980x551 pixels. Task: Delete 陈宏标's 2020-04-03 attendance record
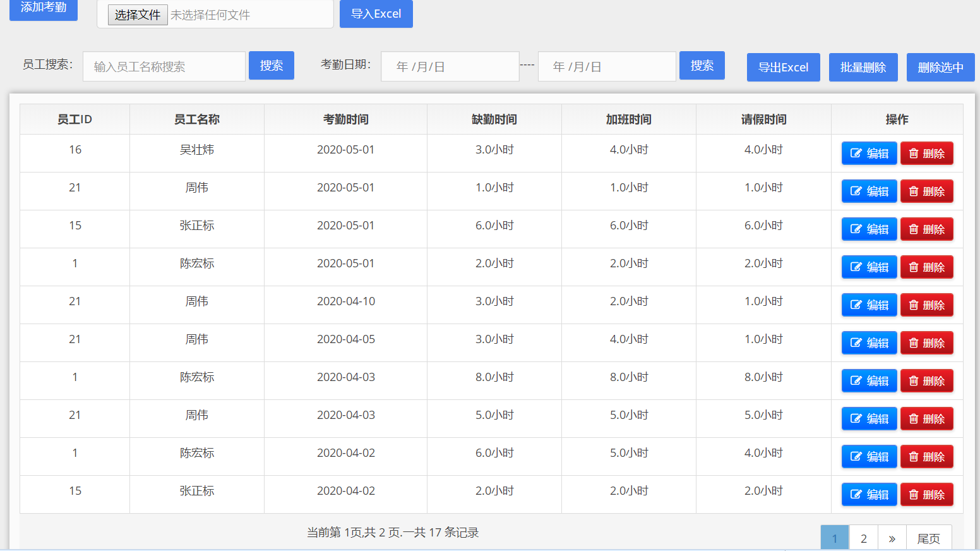click(926, 380)
